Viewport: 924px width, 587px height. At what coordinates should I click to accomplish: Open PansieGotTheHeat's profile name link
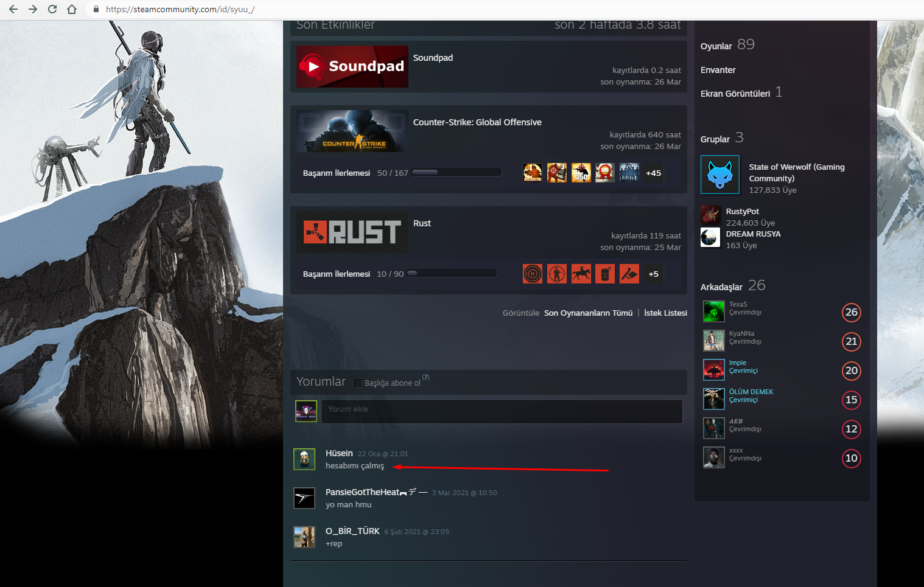click(376, 492)
